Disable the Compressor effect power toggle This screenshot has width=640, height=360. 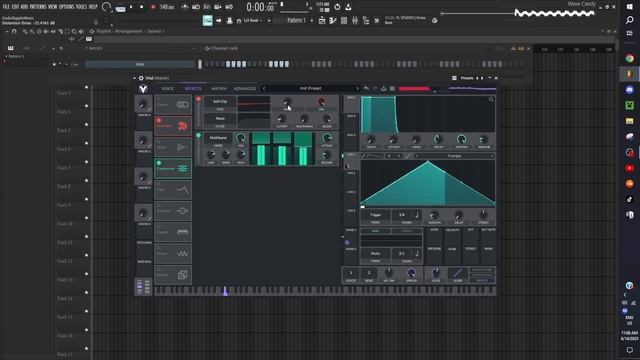159,162
